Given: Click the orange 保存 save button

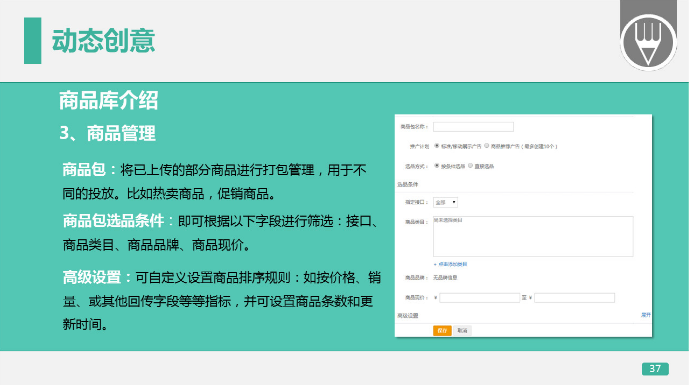Looking at the screenshot, I should coord(442,331).
